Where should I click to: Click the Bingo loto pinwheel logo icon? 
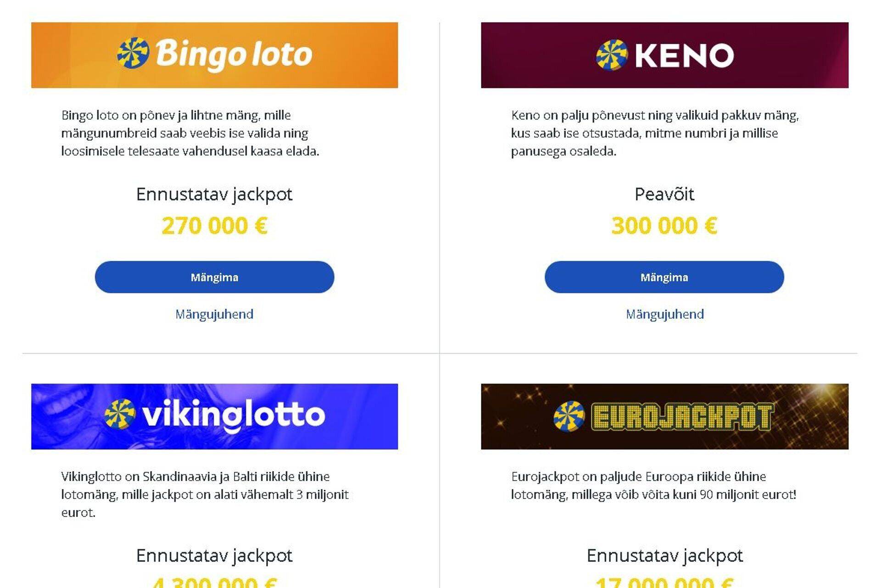(133, 53)
